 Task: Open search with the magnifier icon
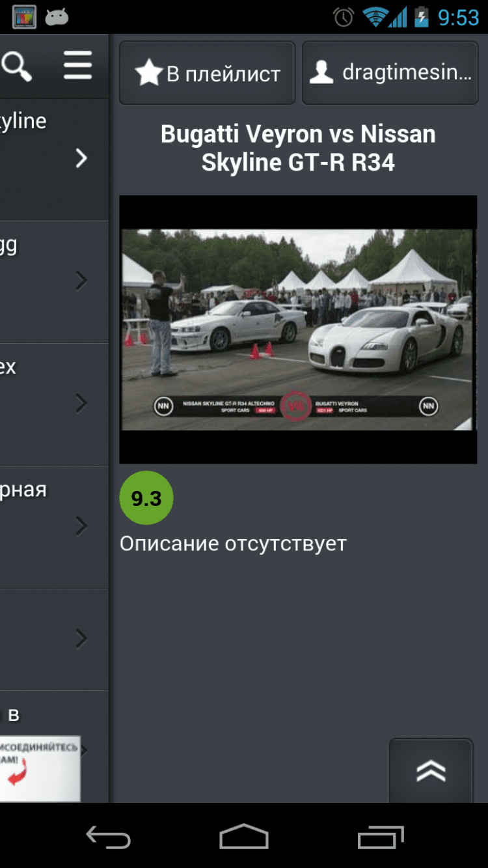[x=16, y=66]
